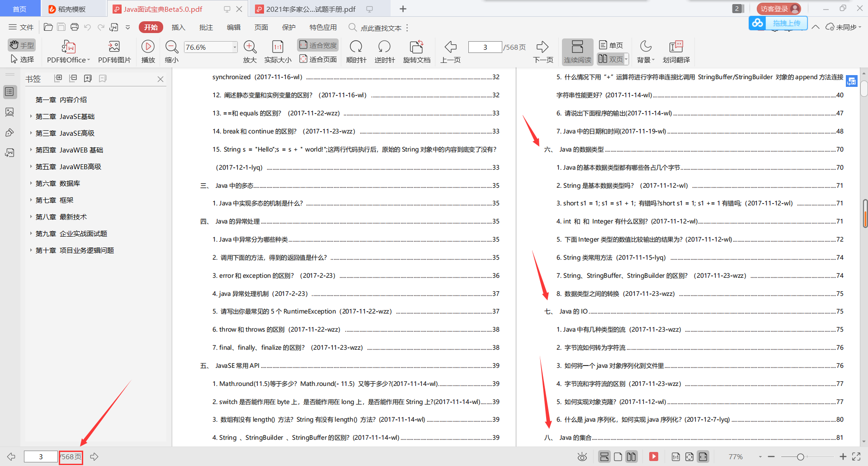Switch to the 保护 tab
868x466 pixels.
(289, 27)
